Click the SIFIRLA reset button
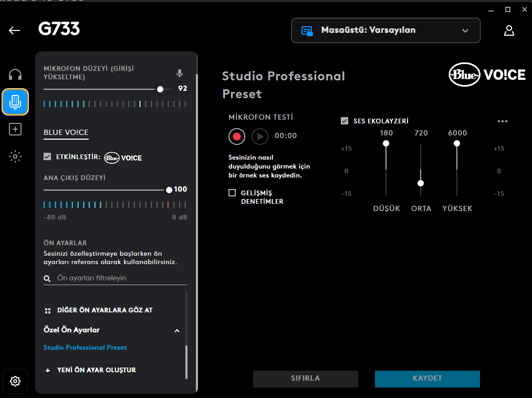The width and height of the screenshot is (532, 398). click(x=305, y=379)
